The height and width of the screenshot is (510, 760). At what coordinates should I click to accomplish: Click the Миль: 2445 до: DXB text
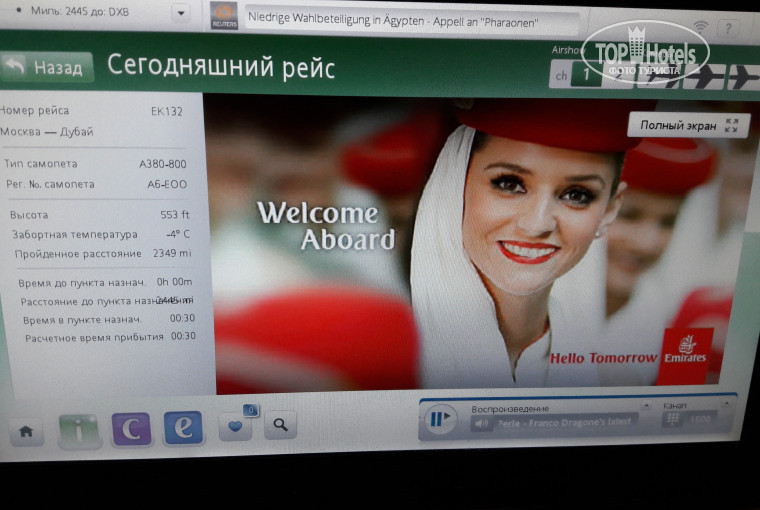tap(80, 11)
